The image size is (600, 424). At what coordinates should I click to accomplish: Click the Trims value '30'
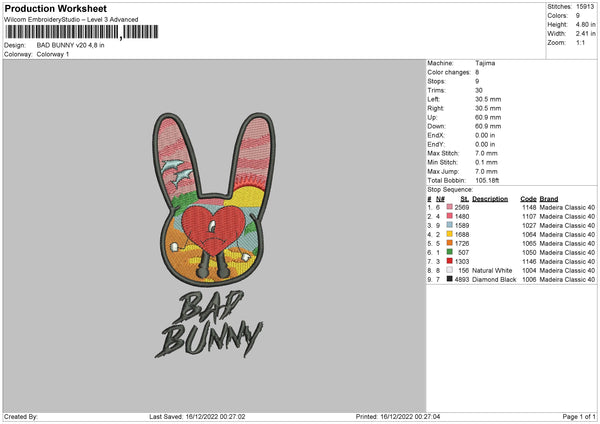click(479, 90)
